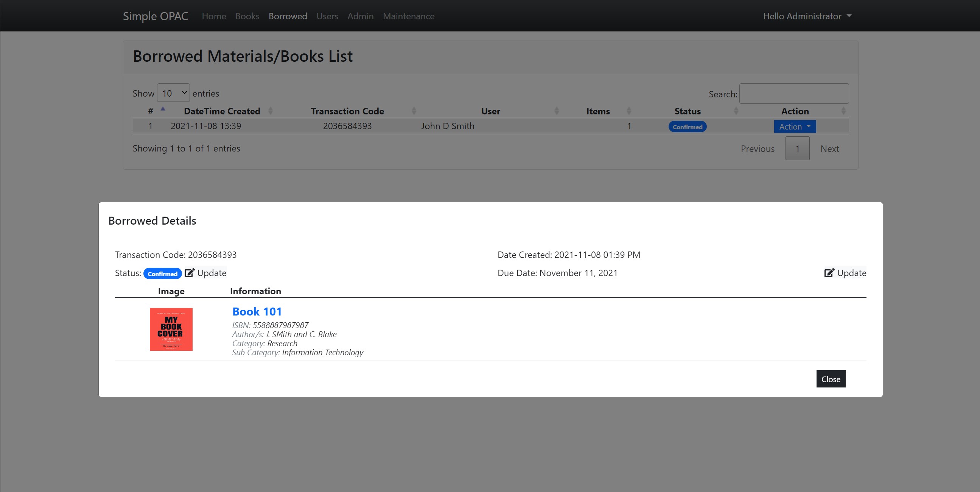Click the Action dropdown arrow button
The image size is (980, 492).
click(x=808, y=126)
